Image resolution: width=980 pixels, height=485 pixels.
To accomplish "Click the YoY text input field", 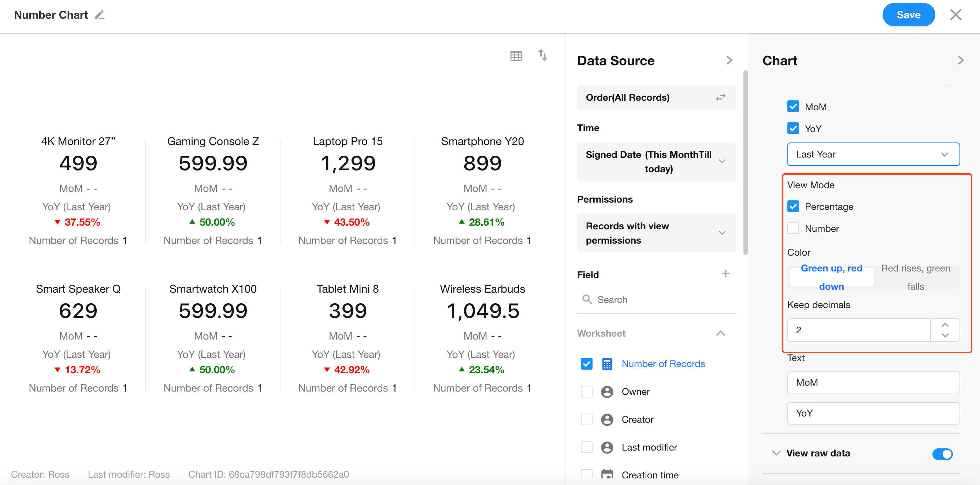I will pyautogui.click(x=873, y=413).
